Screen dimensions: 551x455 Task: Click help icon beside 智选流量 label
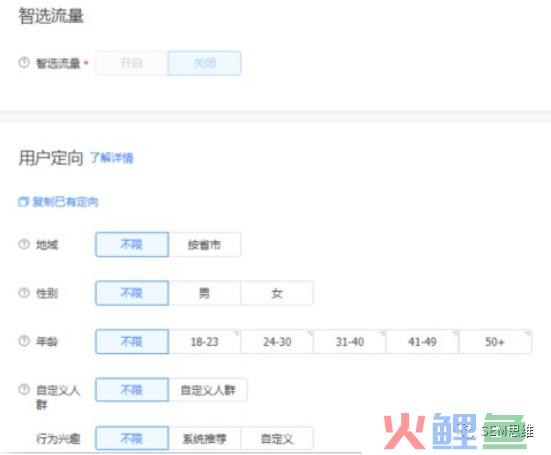pos(24,63)
